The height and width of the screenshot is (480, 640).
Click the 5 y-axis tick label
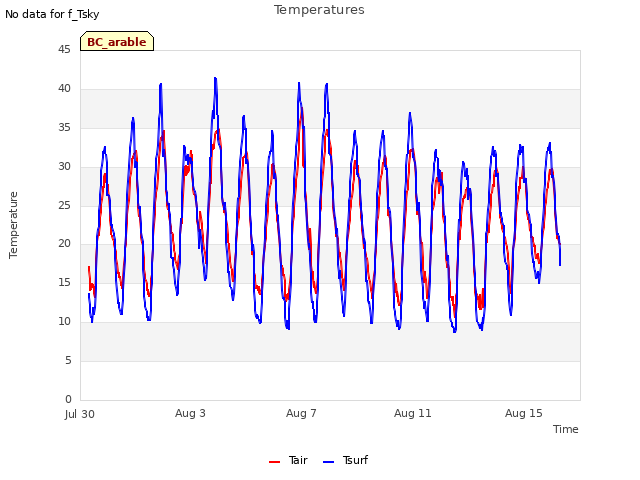68,360
